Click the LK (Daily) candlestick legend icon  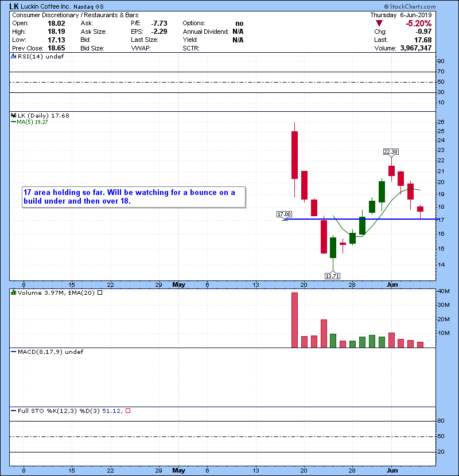click(13, 115)
